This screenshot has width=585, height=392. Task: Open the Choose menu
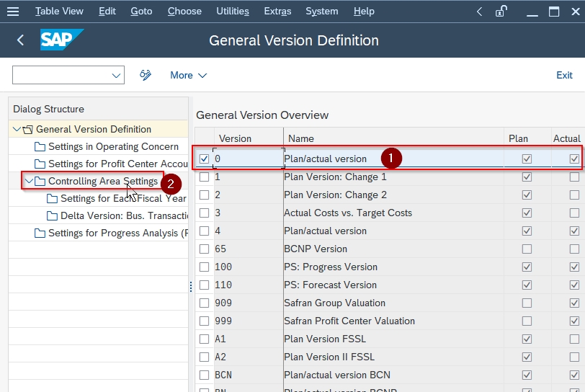[x=184, y=12]
